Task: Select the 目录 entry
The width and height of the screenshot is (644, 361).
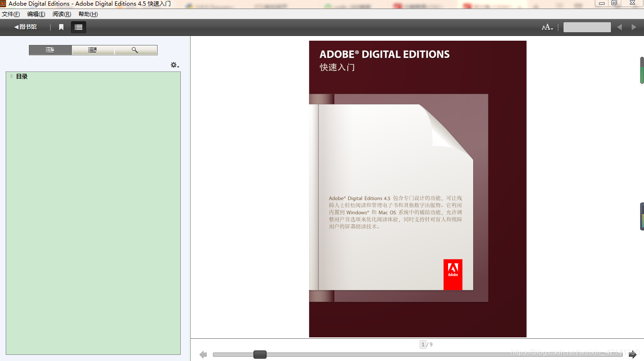Action: click(x=22, y=76)
